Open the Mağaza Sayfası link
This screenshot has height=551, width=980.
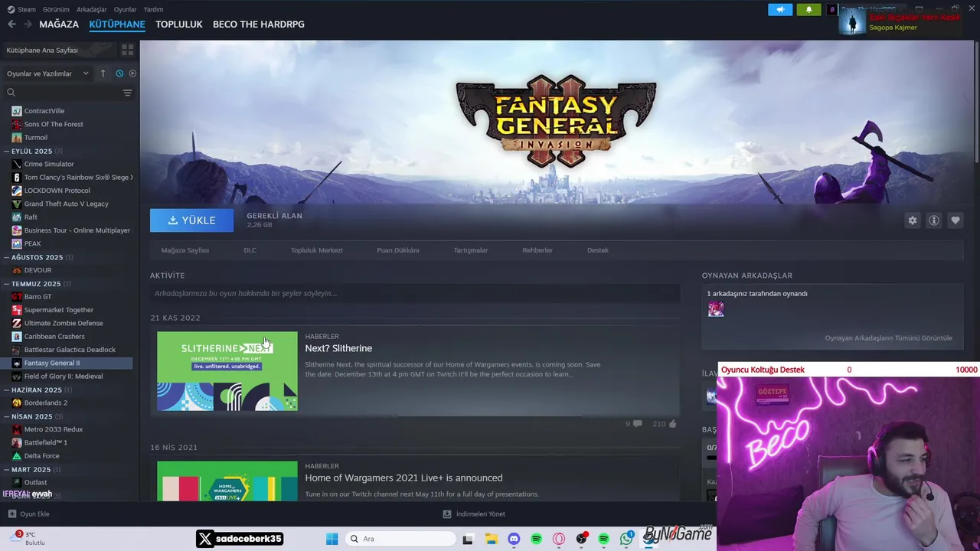185,250
